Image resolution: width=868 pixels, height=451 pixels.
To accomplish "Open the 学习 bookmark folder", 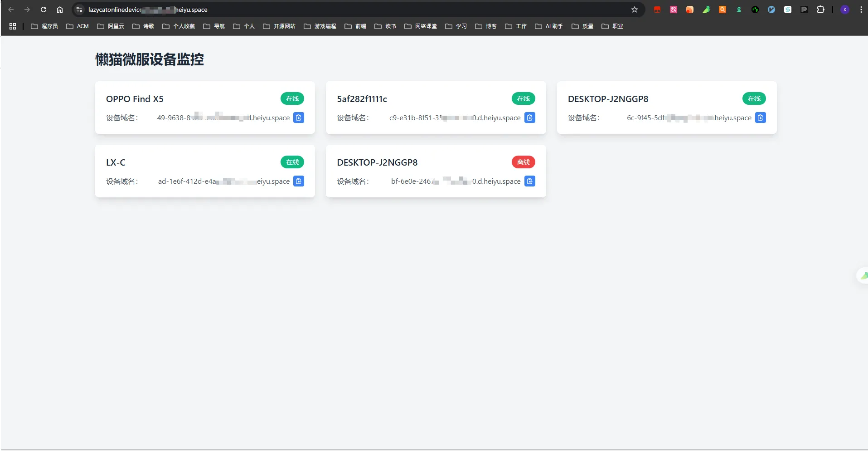I will pos(456,26).
